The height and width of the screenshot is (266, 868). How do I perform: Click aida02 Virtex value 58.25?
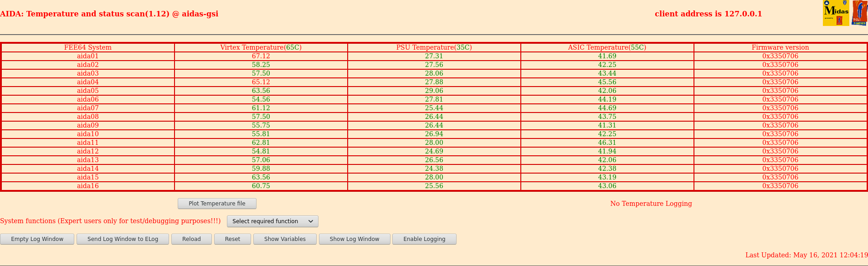tap(261, 65)
